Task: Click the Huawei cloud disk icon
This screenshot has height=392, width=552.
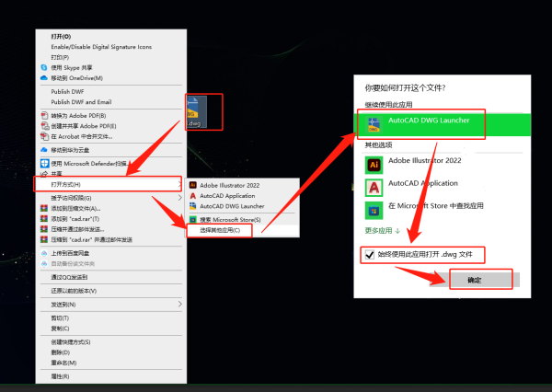Action: pyautogui.click(x=44, y=150)
